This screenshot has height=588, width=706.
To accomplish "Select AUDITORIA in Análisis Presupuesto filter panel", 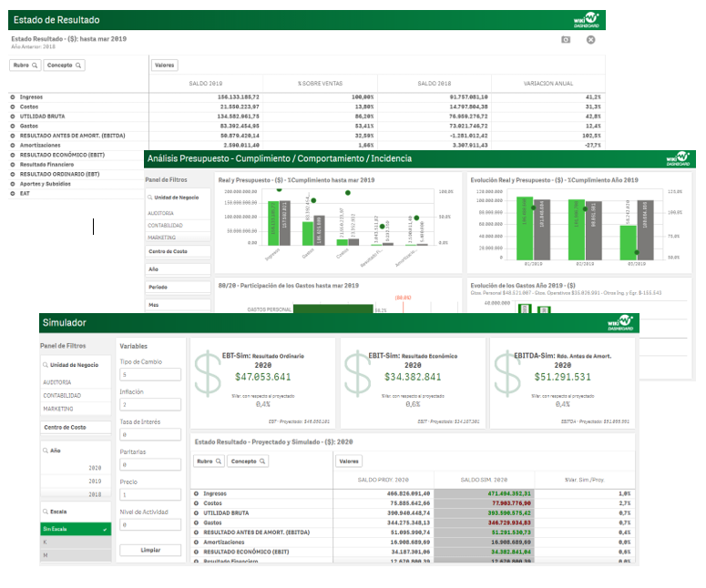I will [x=160, y=213].
